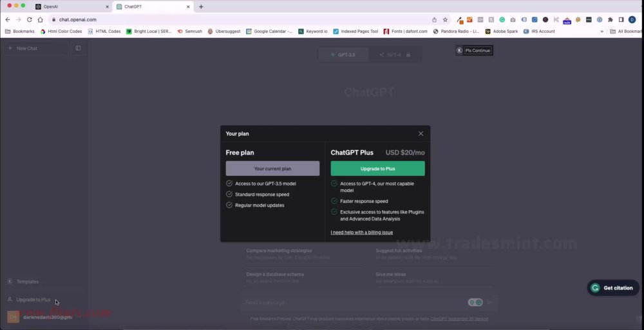The image size is (644, 330).
Task: Open the Adobe Spark bookmark
Action: point(501,31)
